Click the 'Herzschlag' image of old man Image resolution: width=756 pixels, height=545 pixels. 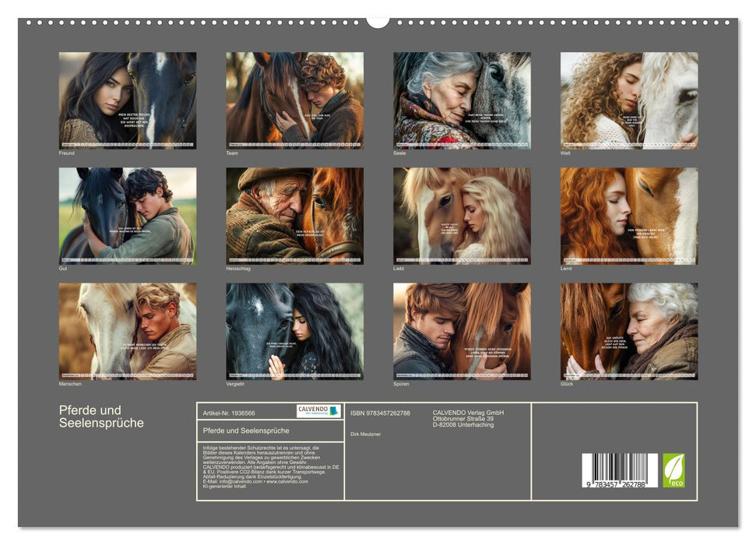click(294, 216)
